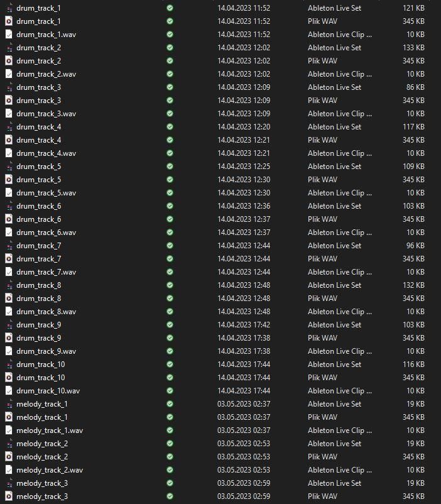Click the sync checkmark for melody_track_1.wav

pos(170,430)
